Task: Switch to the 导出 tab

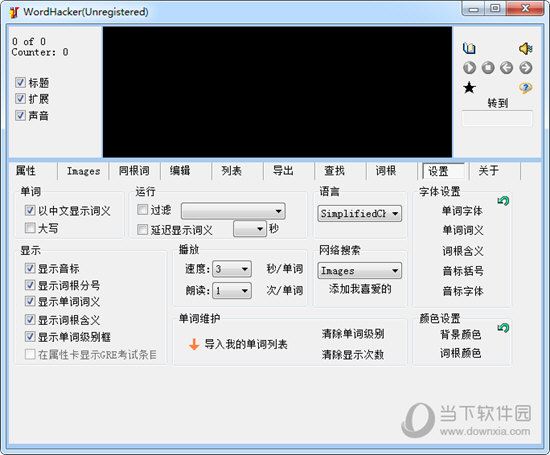Action: click(x=283, y=171)
